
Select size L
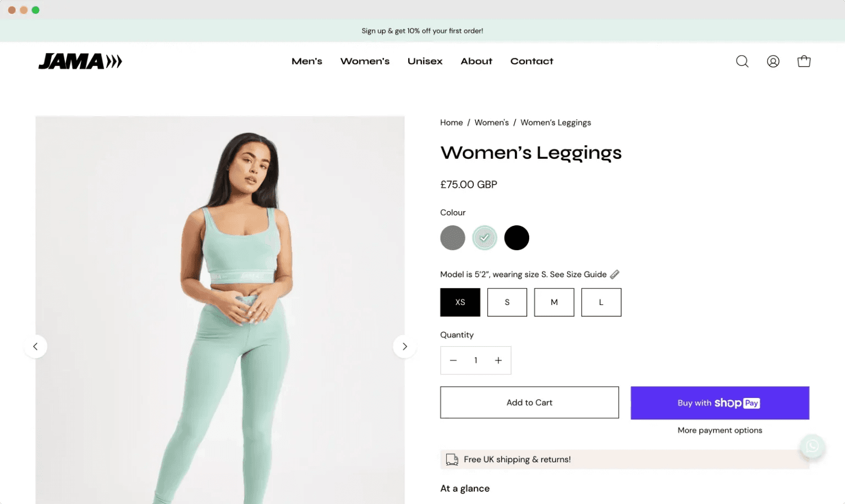[601, 302]
